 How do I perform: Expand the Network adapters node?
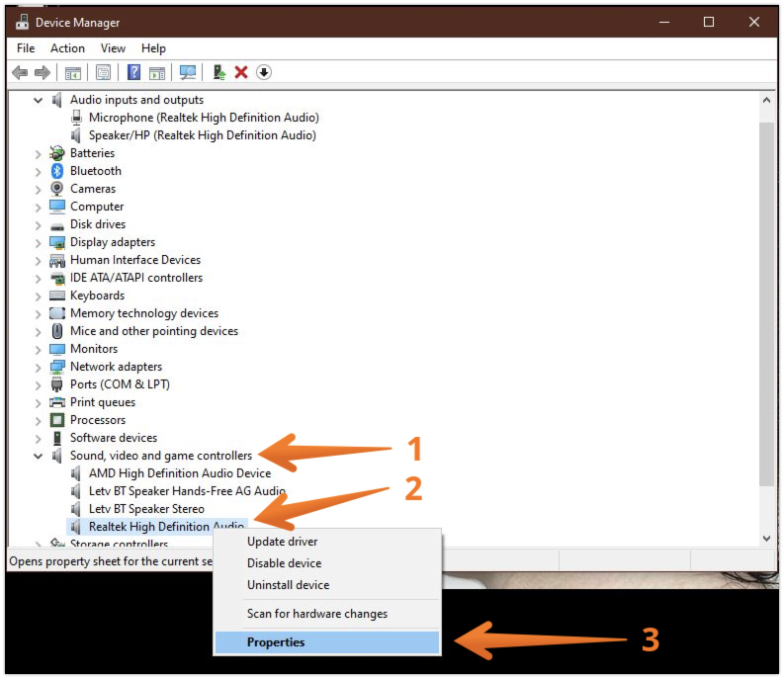coord(38,368)
